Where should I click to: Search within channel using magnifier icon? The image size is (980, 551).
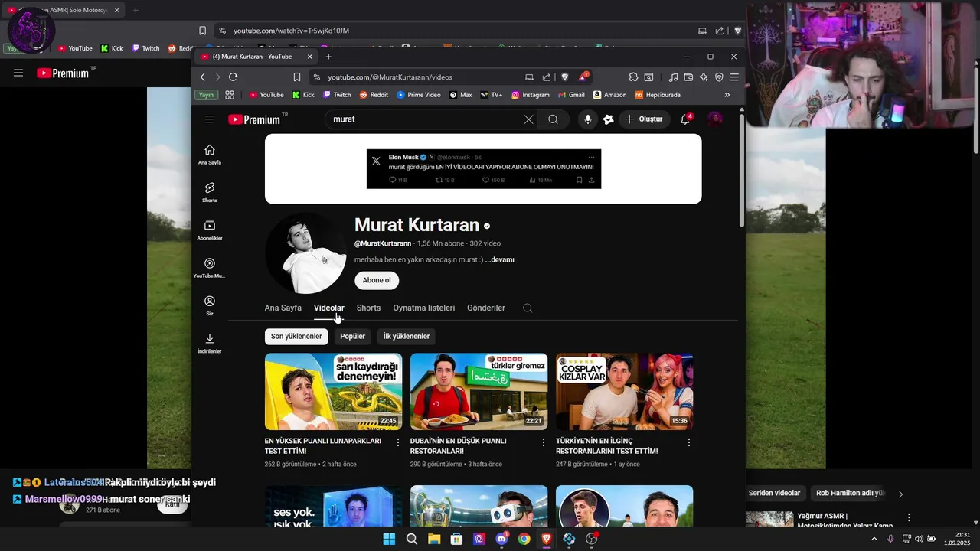coord(528,308)
